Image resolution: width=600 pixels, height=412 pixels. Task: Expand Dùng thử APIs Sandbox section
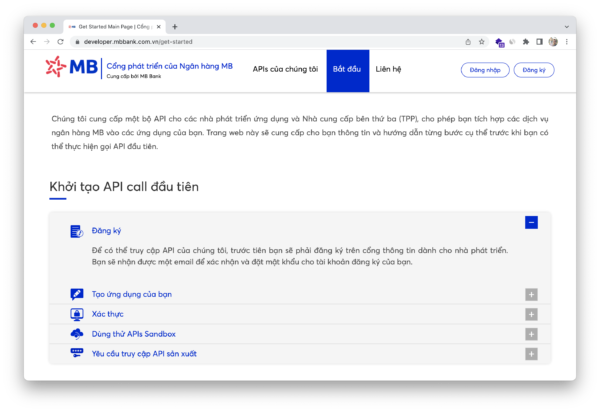(531, 334)
